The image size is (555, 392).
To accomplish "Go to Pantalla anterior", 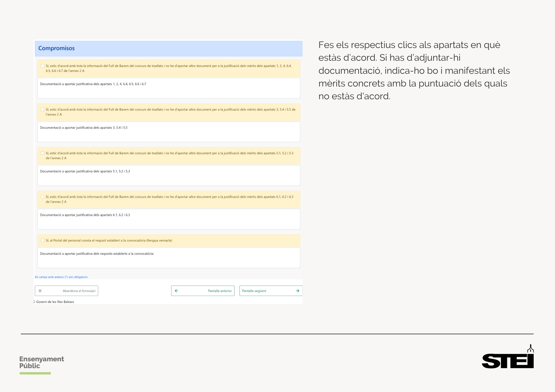I will [x=203, y=291].
